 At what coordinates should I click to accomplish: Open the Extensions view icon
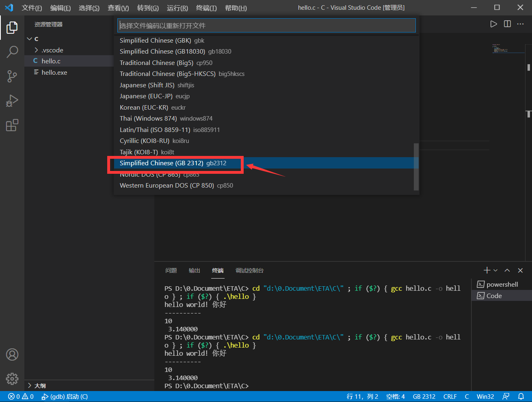pyautogui.click(x=12, y=125)
